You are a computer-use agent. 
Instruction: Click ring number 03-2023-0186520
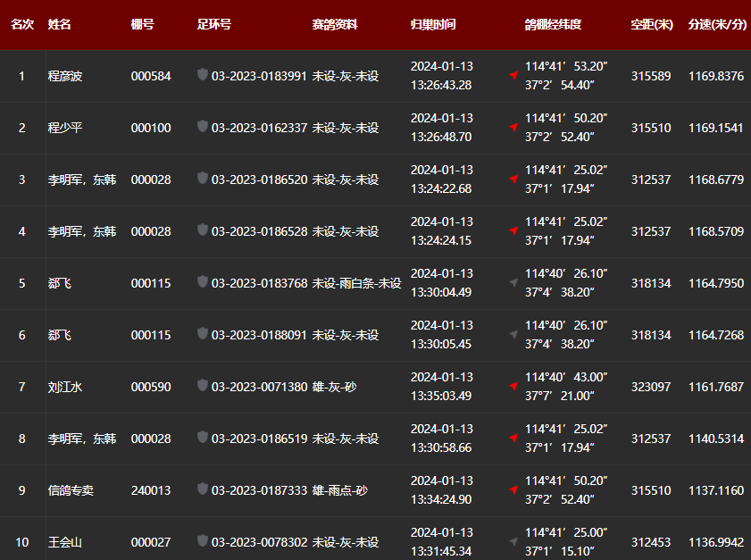point(259,180)
